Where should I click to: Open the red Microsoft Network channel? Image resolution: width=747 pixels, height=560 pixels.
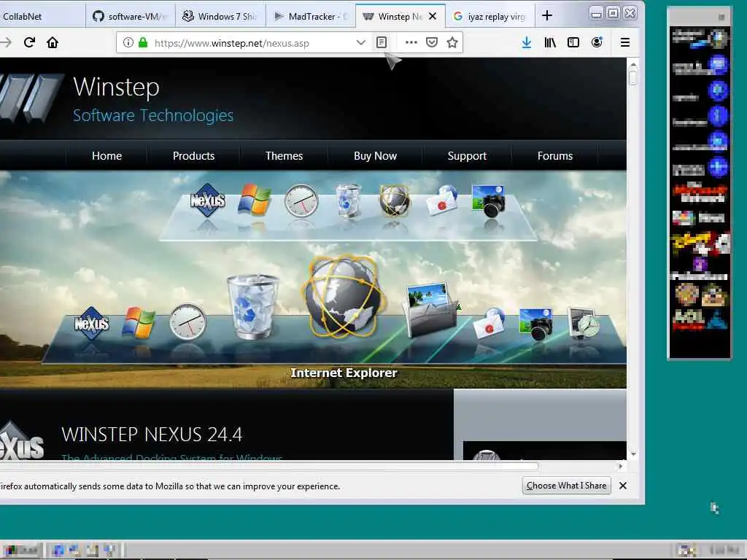(x=700, y=192)
